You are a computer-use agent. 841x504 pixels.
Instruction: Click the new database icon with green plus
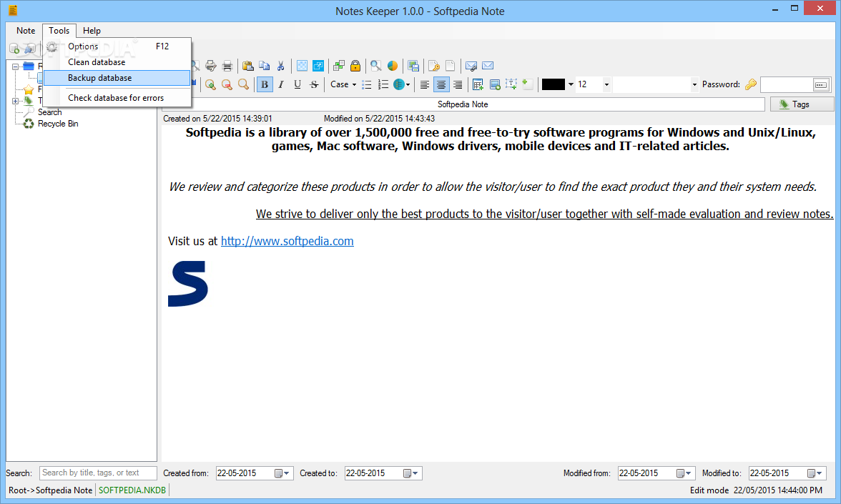pyautogui.click(x=14, y=49)
